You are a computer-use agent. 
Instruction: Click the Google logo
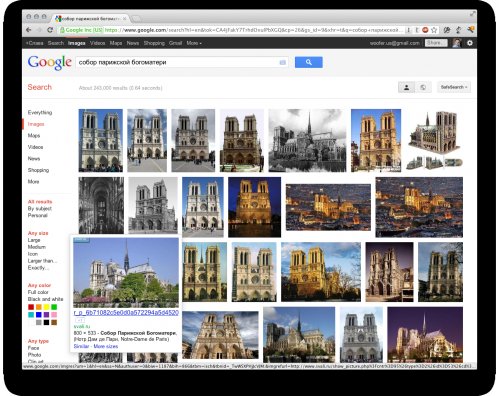click(x=50, y=62)
